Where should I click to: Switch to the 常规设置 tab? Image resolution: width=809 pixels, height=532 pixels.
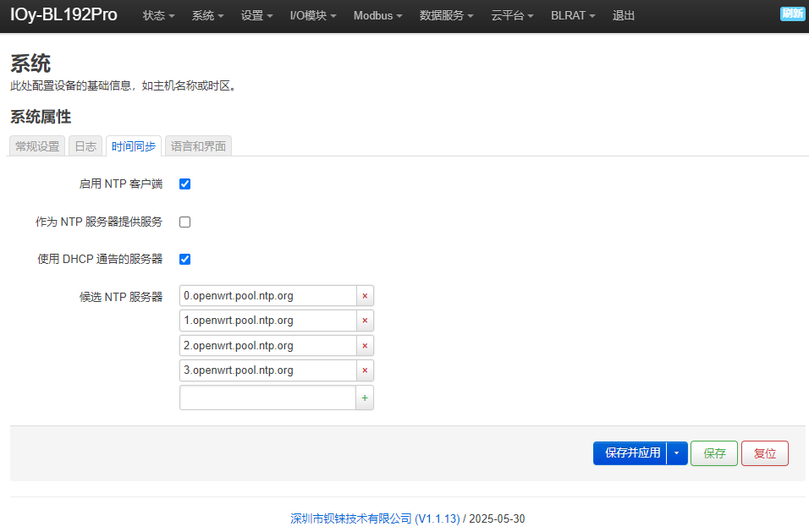click(37, 146)
